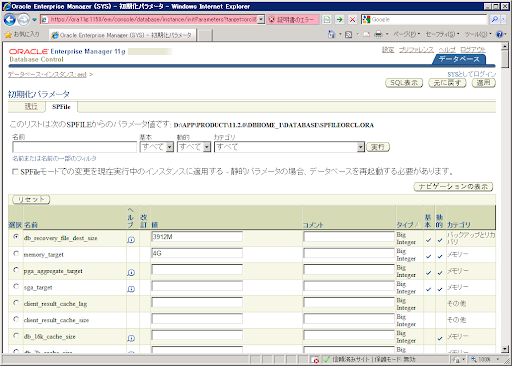Click the SQL表示 button
This screenshot has height=366, width=512.
click(404, 83)
